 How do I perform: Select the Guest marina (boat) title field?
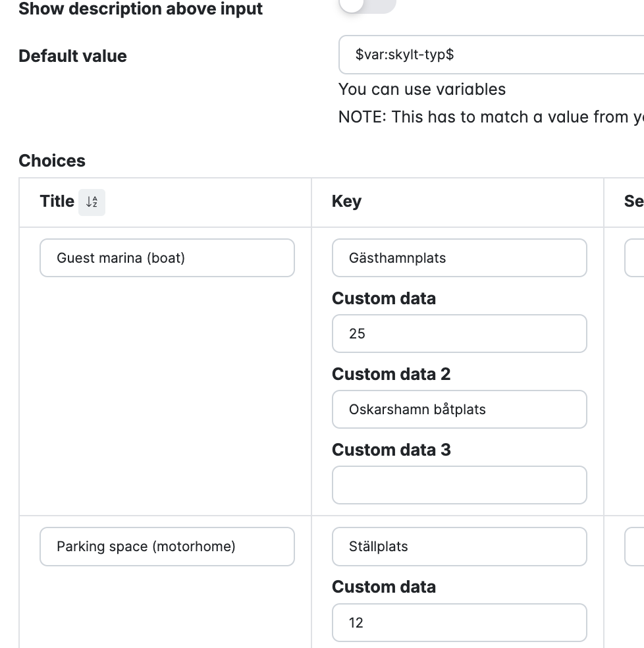tap(167, 258)
